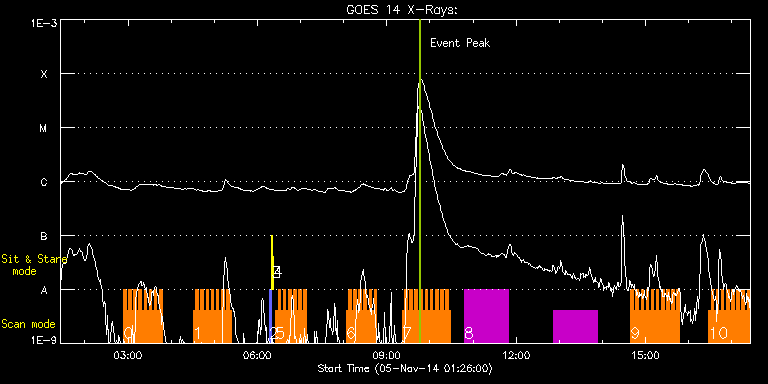Select orange scan block labeled 9
The height and width of the screenshot is (384, 768).
coord(655,316)
